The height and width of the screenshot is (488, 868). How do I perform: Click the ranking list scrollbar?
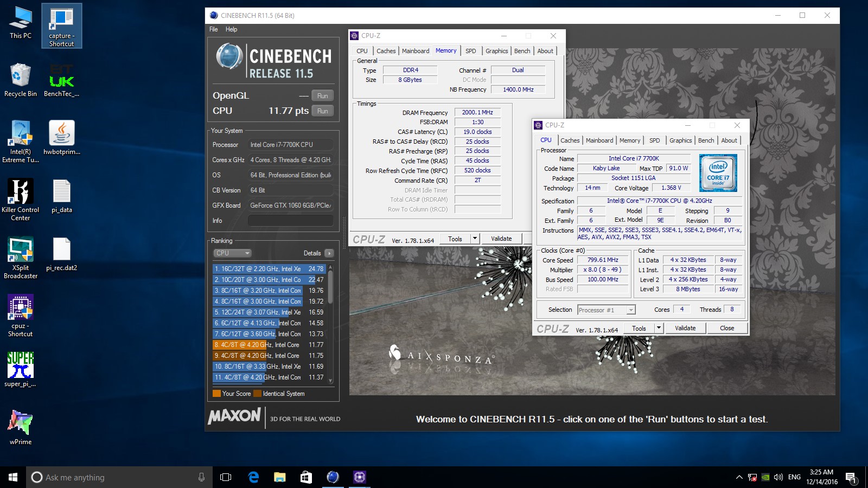click(330, 287)
